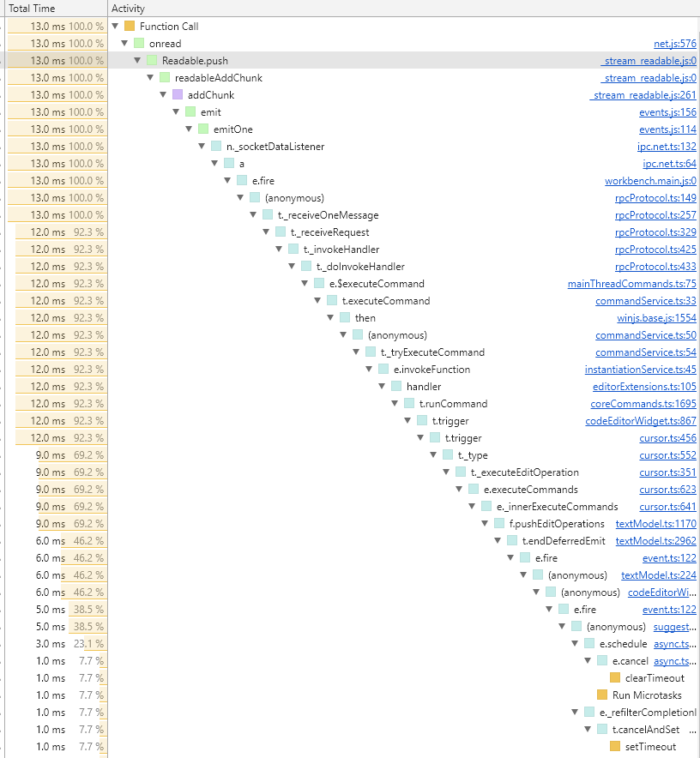
Task: Click the yellow square next to setTimeout
Action: 615,747
